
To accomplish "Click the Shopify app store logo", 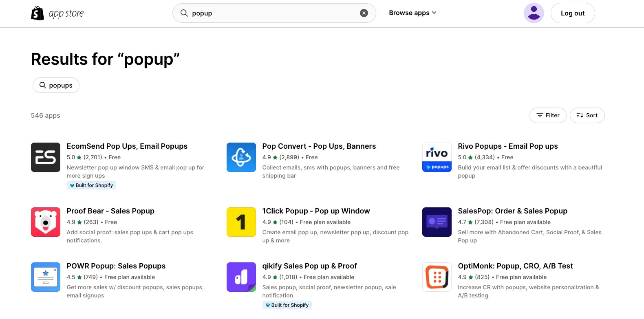I will click(x=57, y=13).
